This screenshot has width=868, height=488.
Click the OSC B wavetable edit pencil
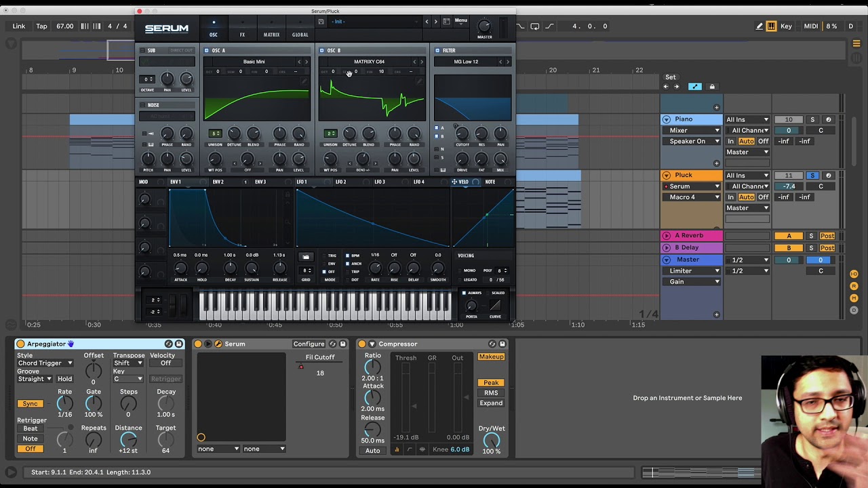pos(419,81)
